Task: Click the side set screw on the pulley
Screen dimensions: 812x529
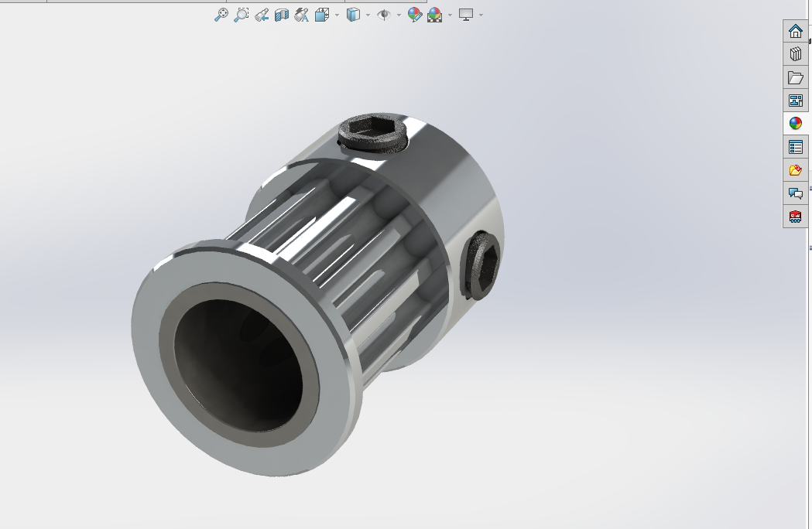Action: (480, 266)
